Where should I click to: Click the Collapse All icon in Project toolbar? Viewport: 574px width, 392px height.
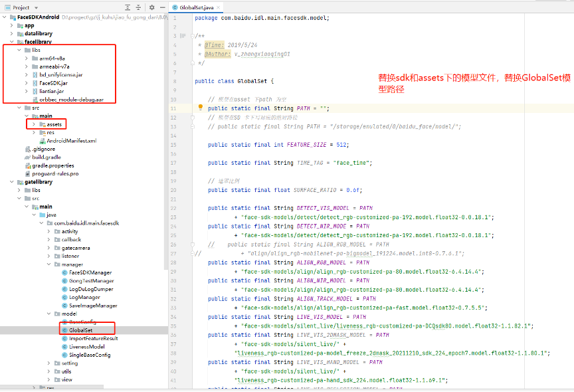pyautogui.click(x=138, y=7)
